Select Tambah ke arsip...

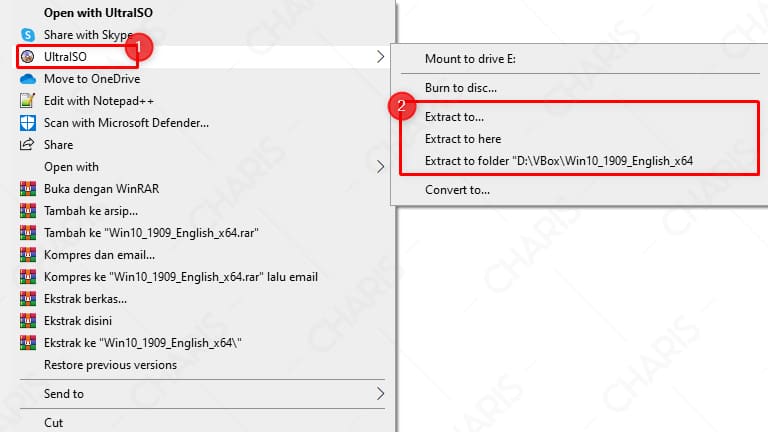pyautogui.click(x=91, y=211)
